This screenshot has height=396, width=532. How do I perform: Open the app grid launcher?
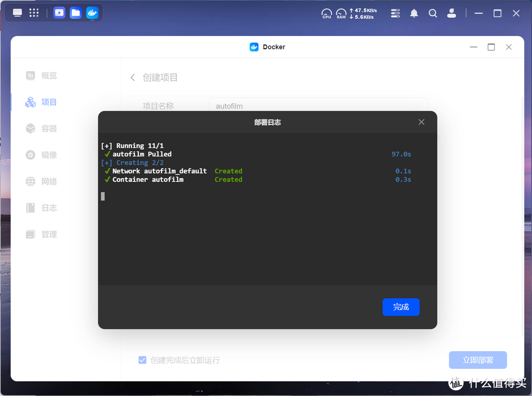[x=34, y=13]
